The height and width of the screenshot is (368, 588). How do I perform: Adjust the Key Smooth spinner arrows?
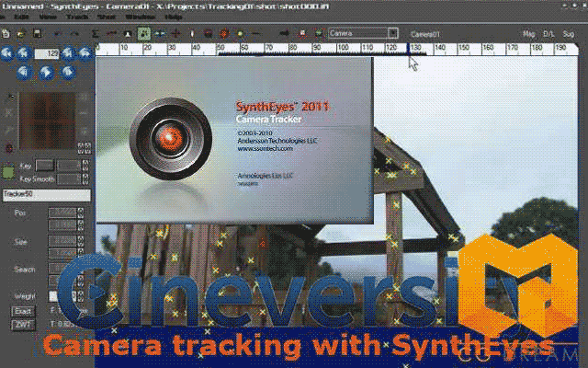pos(85,179)
